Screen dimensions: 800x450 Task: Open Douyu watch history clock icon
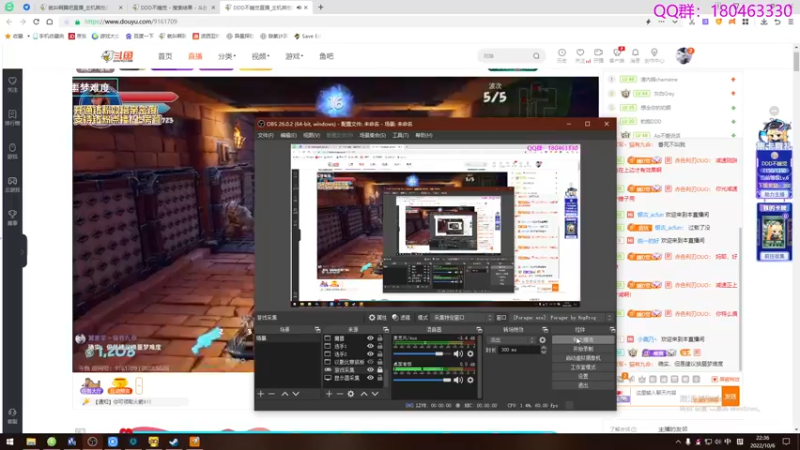[562, 55]
